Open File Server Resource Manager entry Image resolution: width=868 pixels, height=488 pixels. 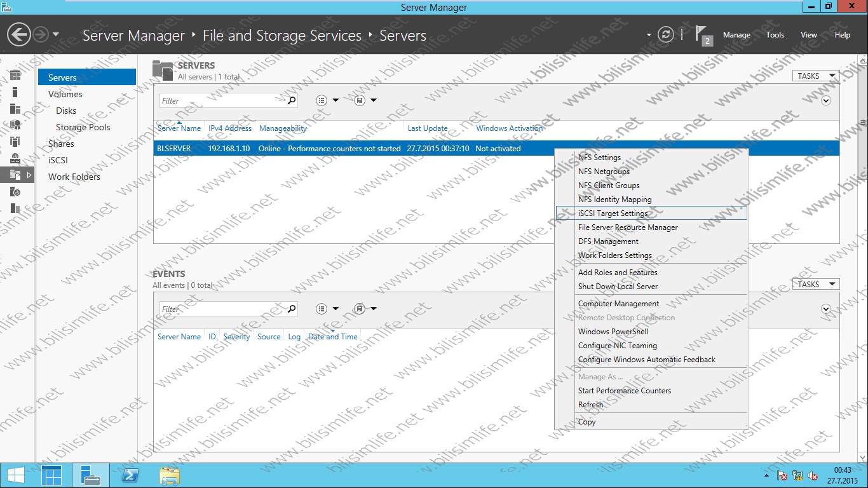(x=651, y=227)
